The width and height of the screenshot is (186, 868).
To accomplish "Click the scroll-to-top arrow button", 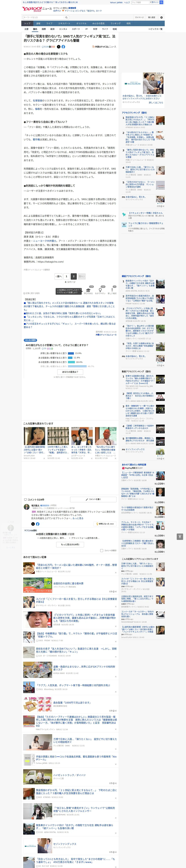I will point(180,536).
